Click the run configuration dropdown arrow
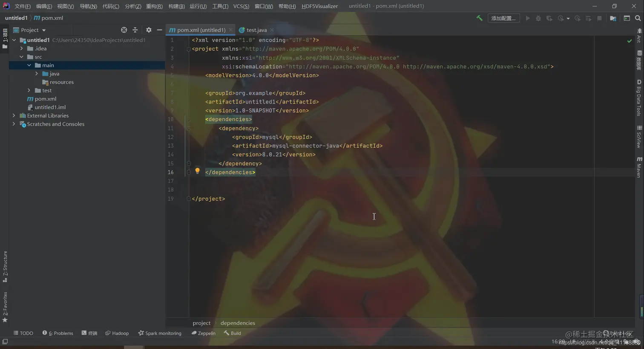Image resolution: width=644 pixels, height=349 pixels. click(568, 18)
